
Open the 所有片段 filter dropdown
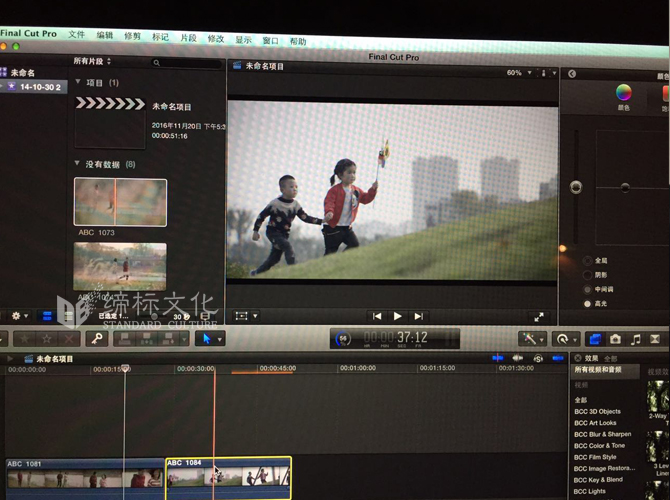coord(92,61)
